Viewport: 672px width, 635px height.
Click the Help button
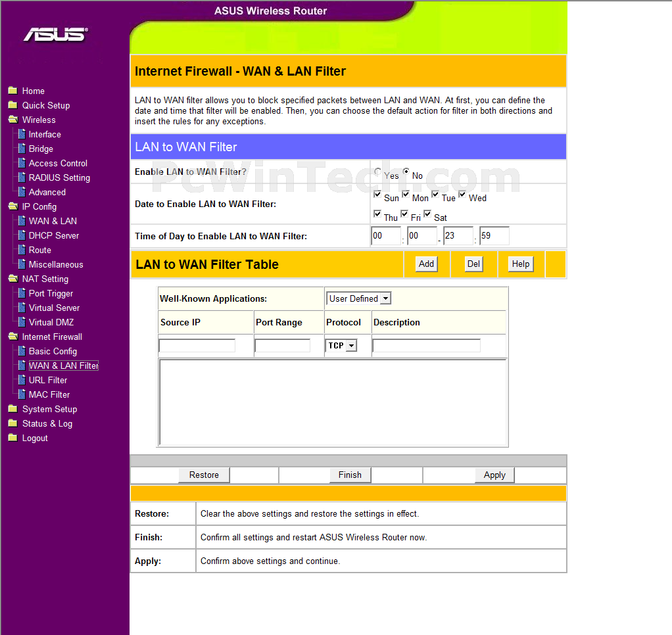(521, 264)
